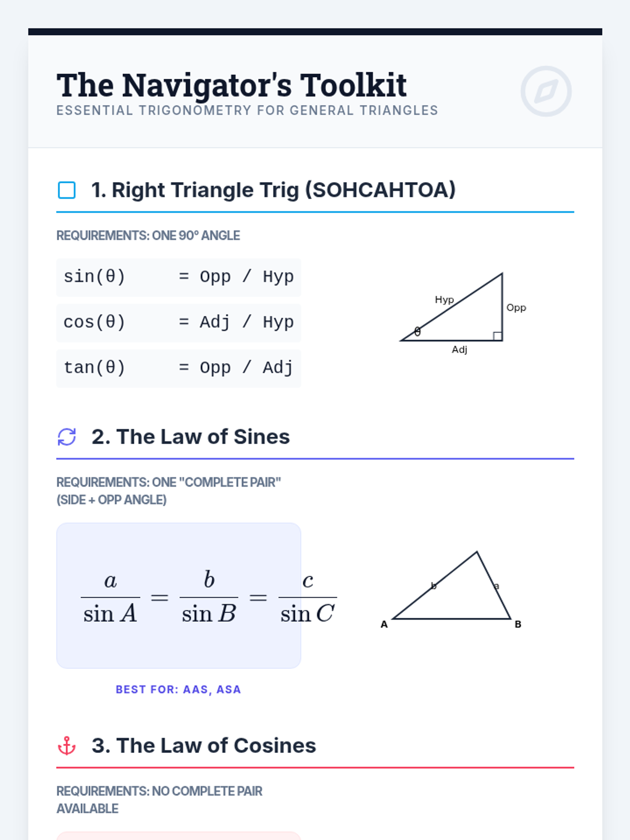The width and height of the screenshot is (630, 840).
Task: Click the refresh arrows icon by Law of Sines
Action: 67,437
